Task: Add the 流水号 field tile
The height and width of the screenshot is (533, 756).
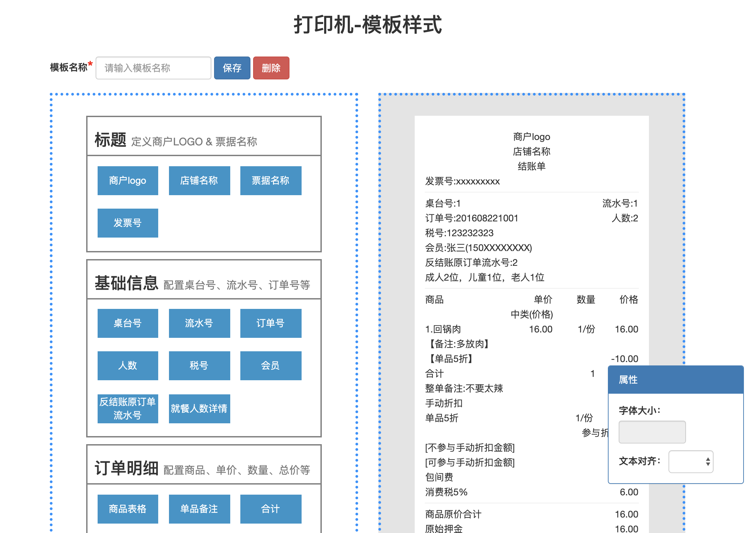Action: [199, 323]
